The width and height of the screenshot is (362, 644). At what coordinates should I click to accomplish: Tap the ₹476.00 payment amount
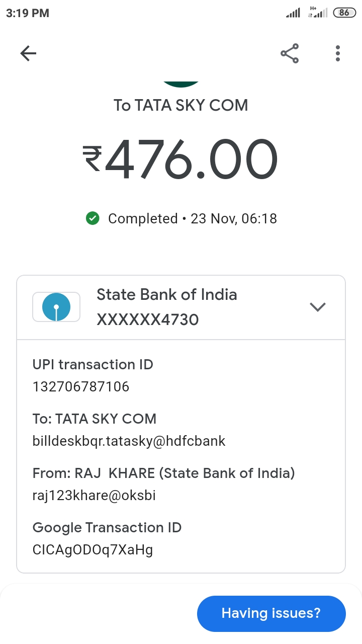tap(180, 160)
